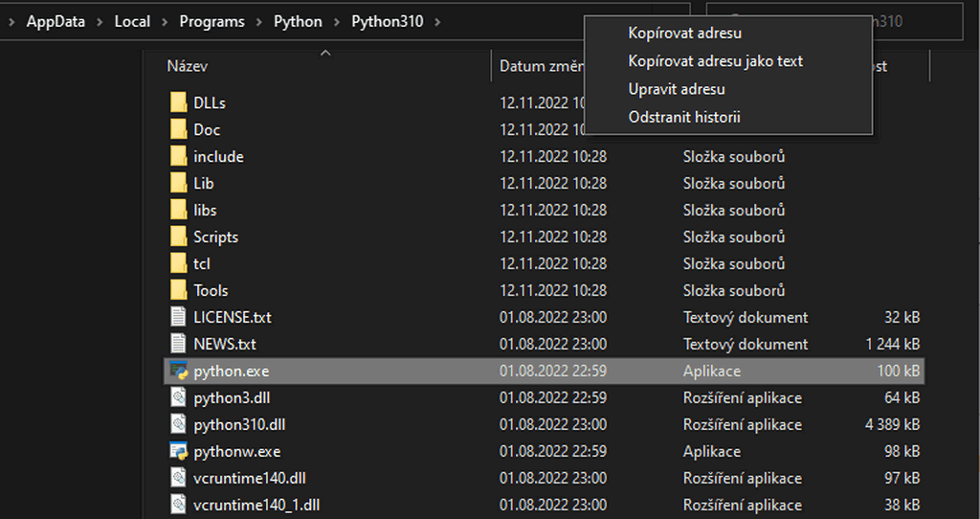Select vcruntime140.dll file name
980x519 pixels.
pos(250,479)
